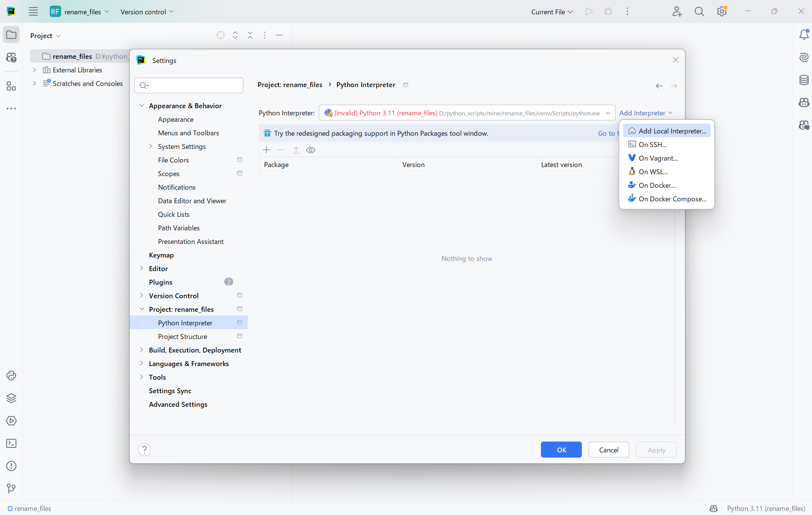
Task: Choose On WSL interpreter option
Action: (x=653, y=172)
